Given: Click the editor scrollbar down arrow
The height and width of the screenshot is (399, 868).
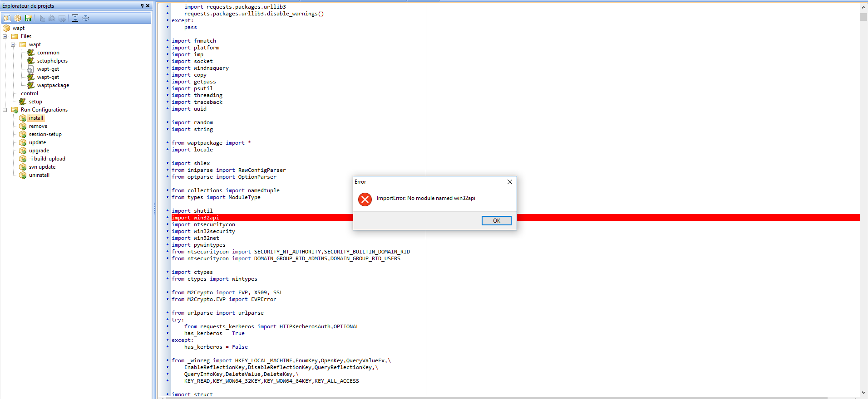Looking at the screenshot, I should pos(863,393).
